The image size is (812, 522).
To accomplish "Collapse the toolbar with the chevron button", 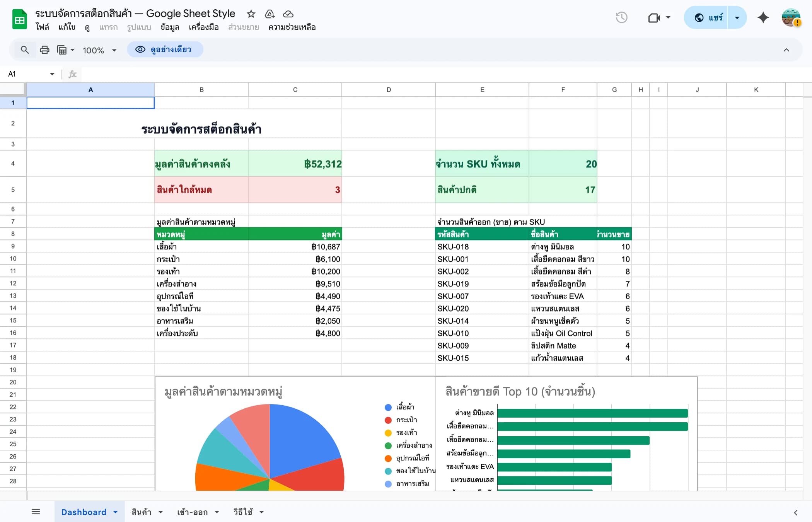I will [x=786, y=49].
